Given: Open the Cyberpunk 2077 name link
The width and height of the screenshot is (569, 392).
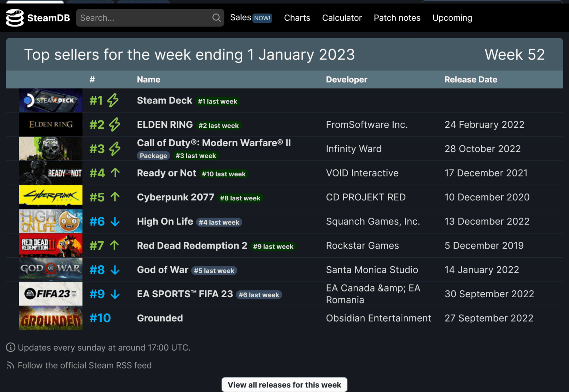Looking at the screenshot, I should (x=176, y=197).
